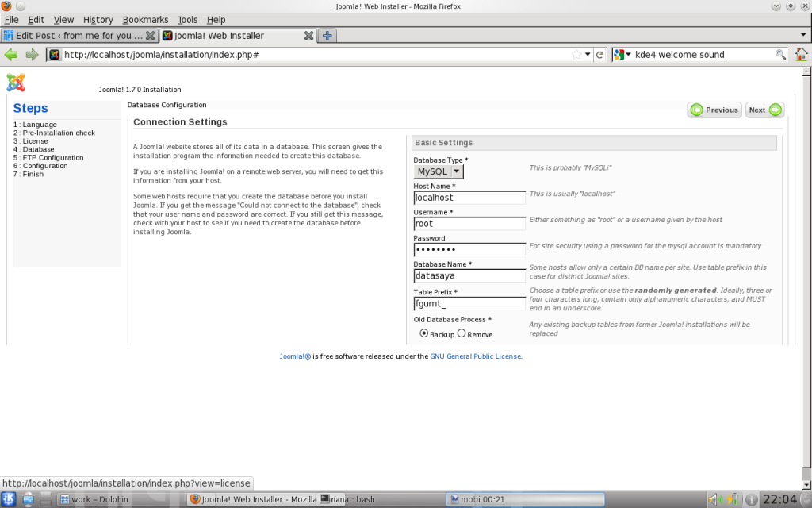Open a new tab with the plus icon
The image size is (812, 508).
(327, 35)
